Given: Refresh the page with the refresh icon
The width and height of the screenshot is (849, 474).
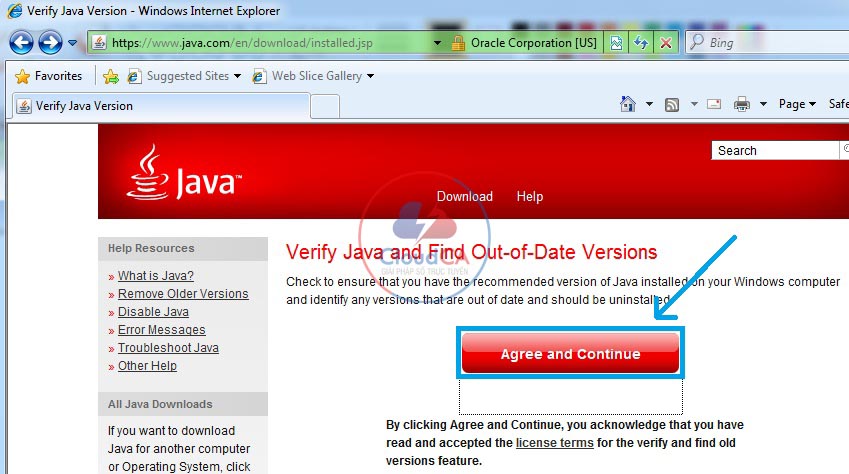Looking at the screenshot, I should [641, 43].
